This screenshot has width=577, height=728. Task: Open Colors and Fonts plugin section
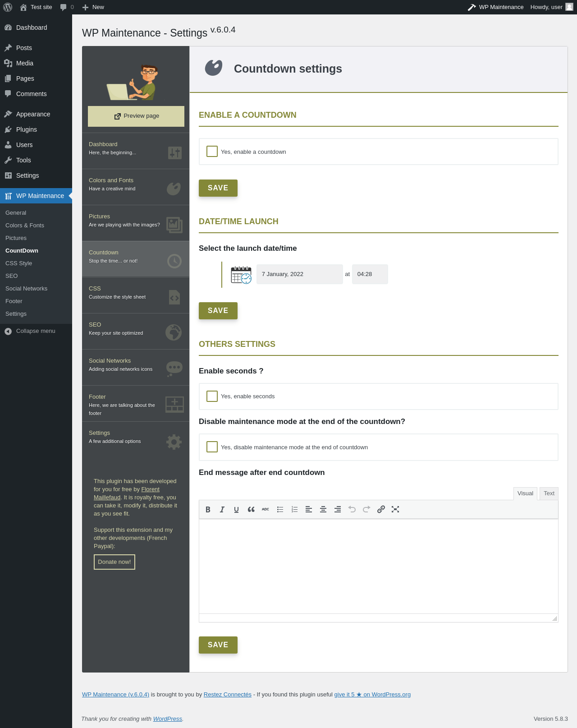(x=136, y=187)
